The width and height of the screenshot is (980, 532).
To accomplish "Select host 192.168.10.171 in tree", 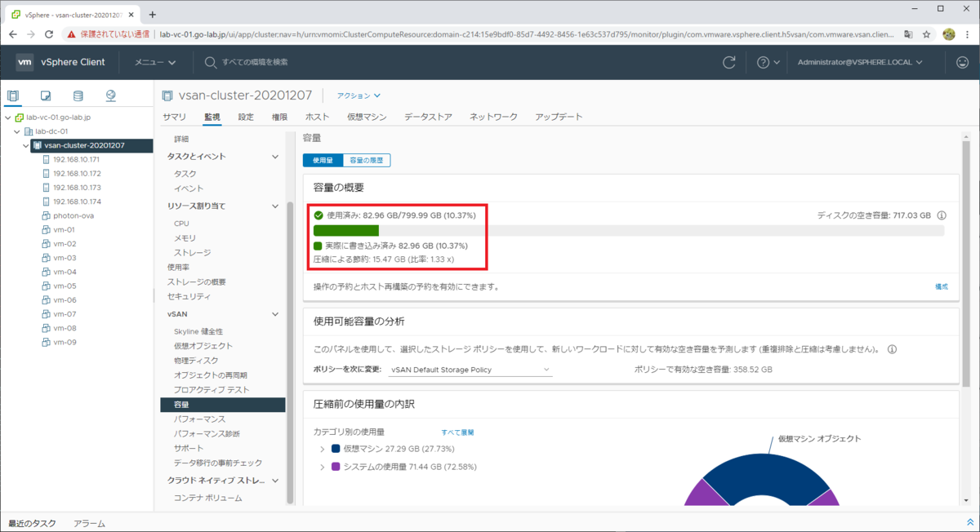I will point(77,160).
